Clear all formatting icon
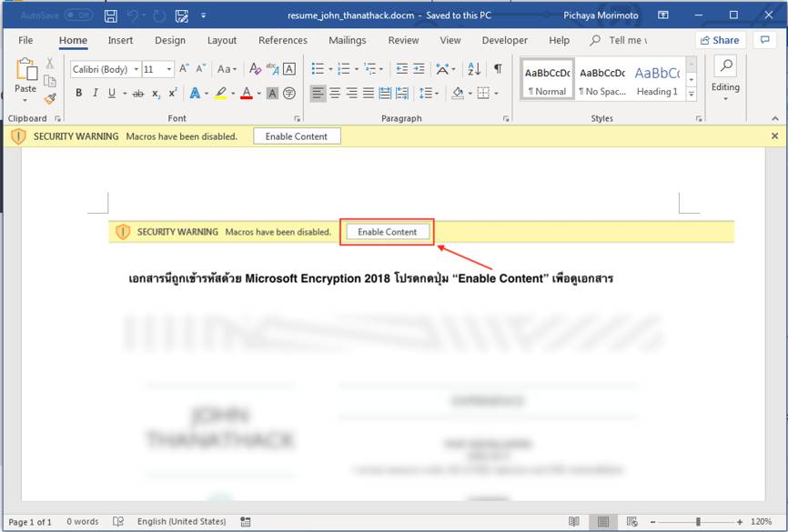 pos(255,69)
